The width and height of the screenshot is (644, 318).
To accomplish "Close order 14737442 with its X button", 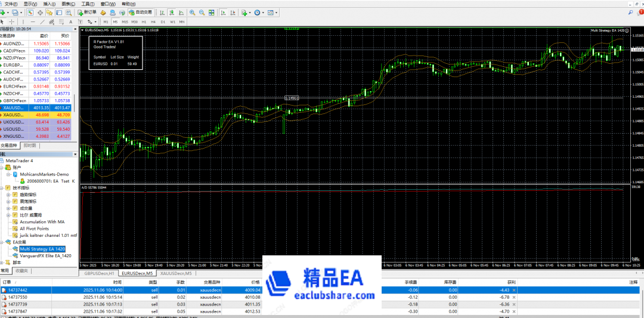I will coord(514,290).
